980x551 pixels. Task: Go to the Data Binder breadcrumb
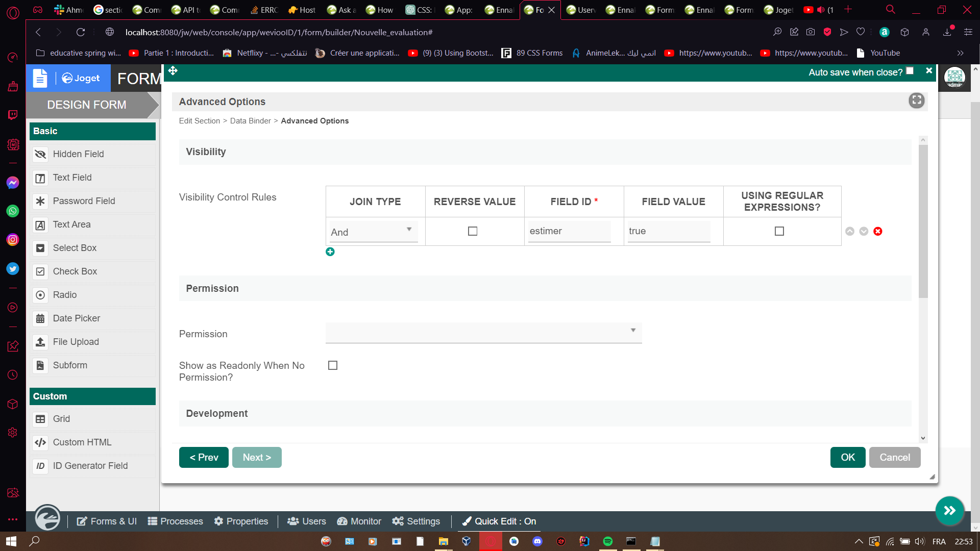coord(250,121)
